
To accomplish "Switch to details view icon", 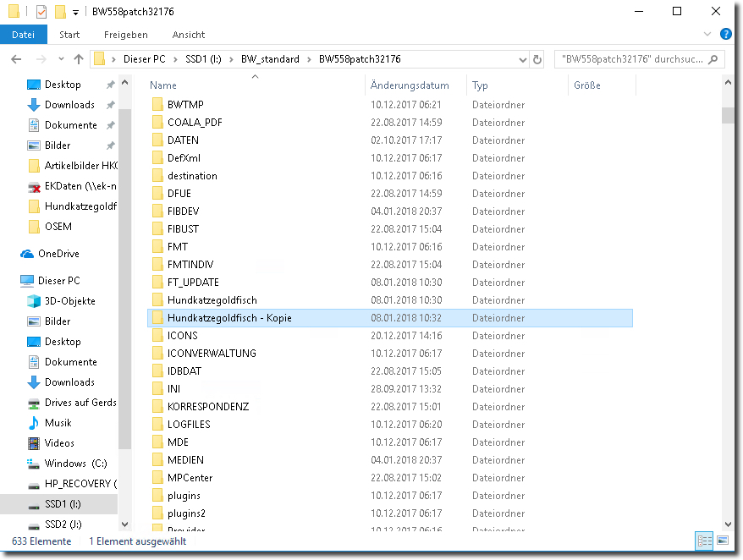I will [704, 540].
